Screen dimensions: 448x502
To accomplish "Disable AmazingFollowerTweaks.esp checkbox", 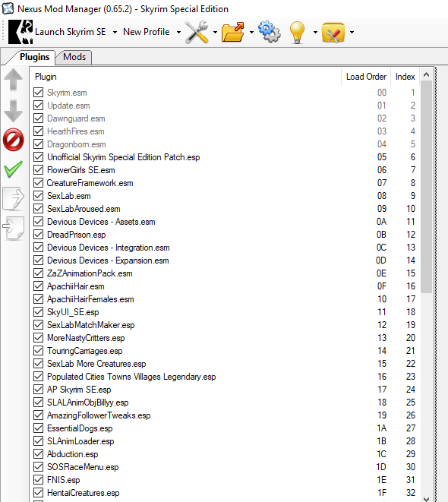I will [39, 415].
